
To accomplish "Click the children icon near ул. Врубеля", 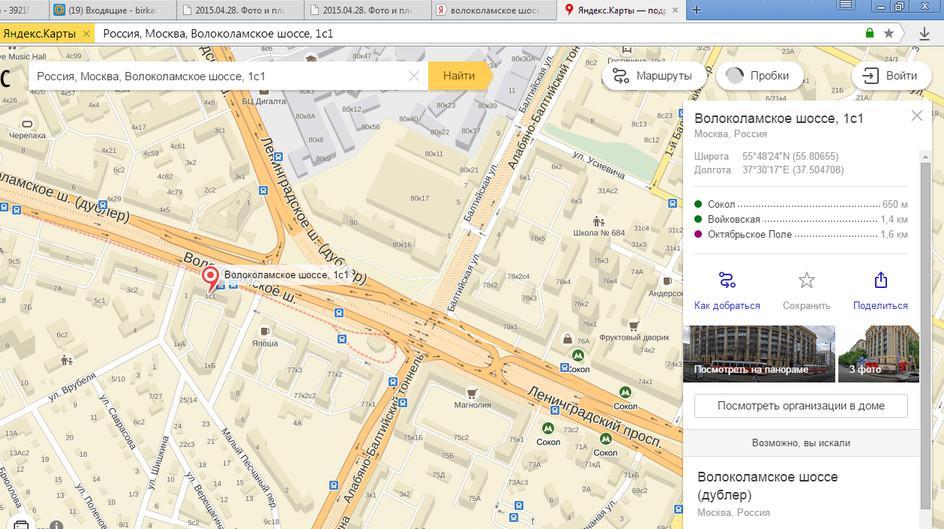I will pos(67,360).
